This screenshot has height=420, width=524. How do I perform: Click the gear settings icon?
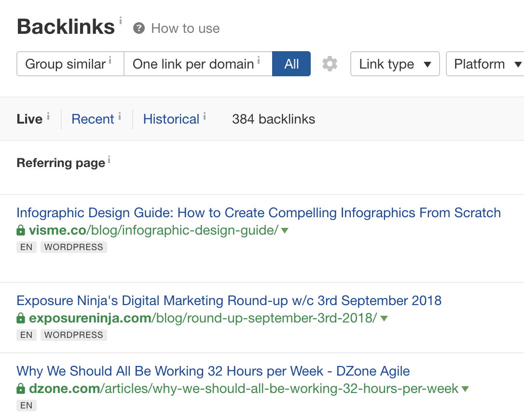[330, 64]
